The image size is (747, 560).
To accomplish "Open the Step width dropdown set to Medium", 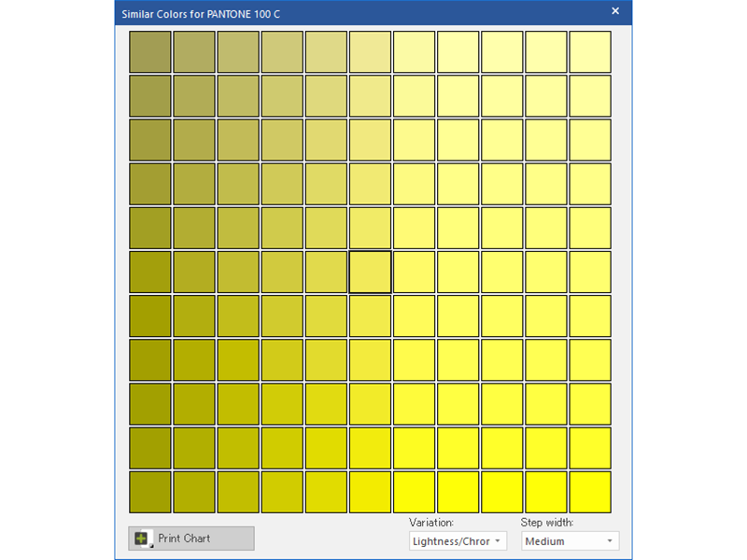I will click(570, 541).
